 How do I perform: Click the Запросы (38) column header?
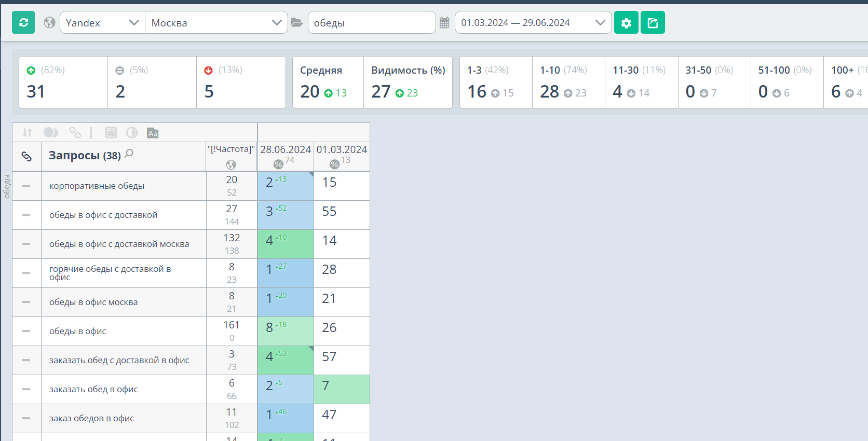click(x=85, y=156)
